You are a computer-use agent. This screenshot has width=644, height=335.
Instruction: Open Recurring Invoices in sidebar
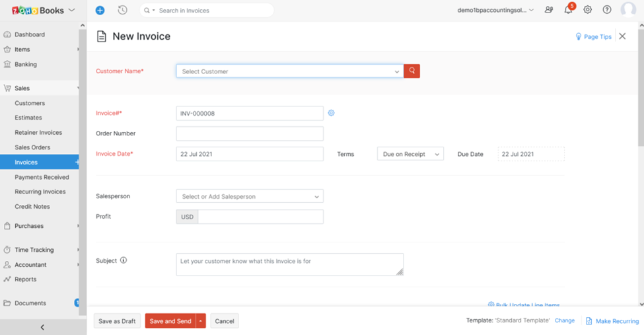[x=40, y=192]
